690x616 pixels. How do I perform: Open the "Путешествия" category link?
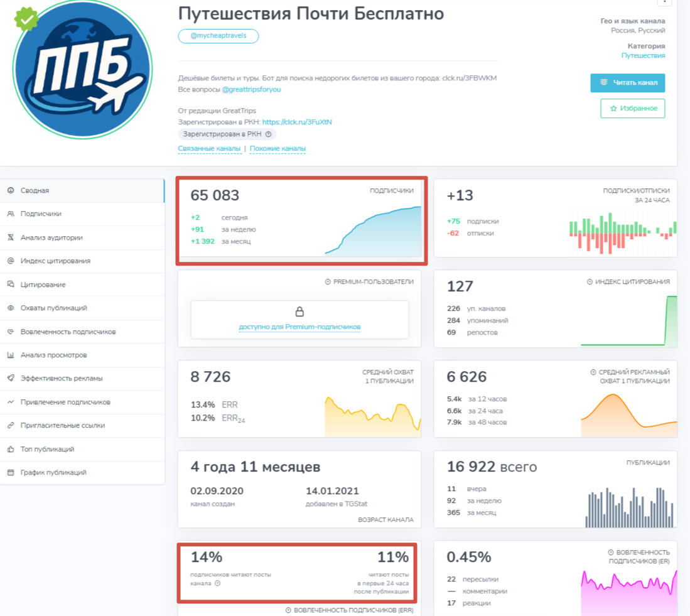click(x=643, y=56)
